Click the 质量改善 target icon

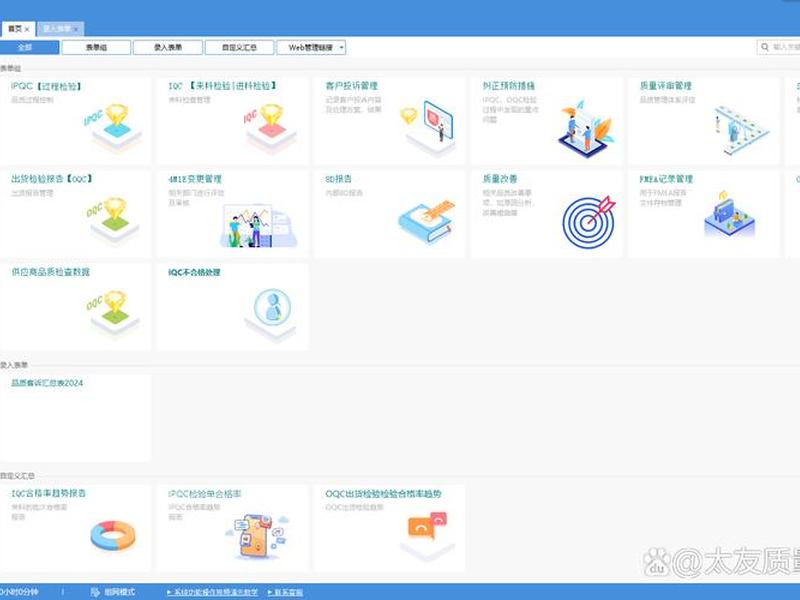pyautogui.click(x=589, y=222)
